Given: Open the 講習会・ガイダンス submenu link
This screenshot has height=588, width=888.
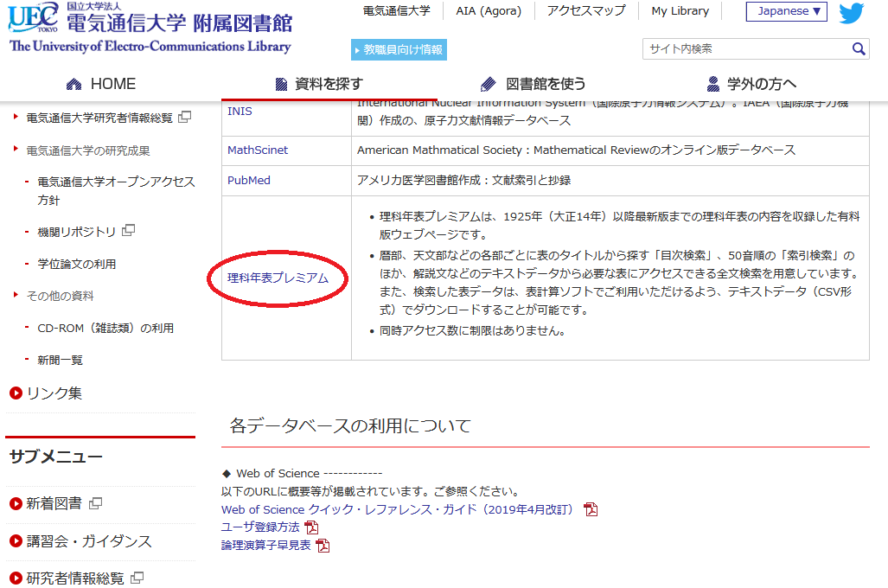Looking at the screenshot, I should tap(89, 541).
